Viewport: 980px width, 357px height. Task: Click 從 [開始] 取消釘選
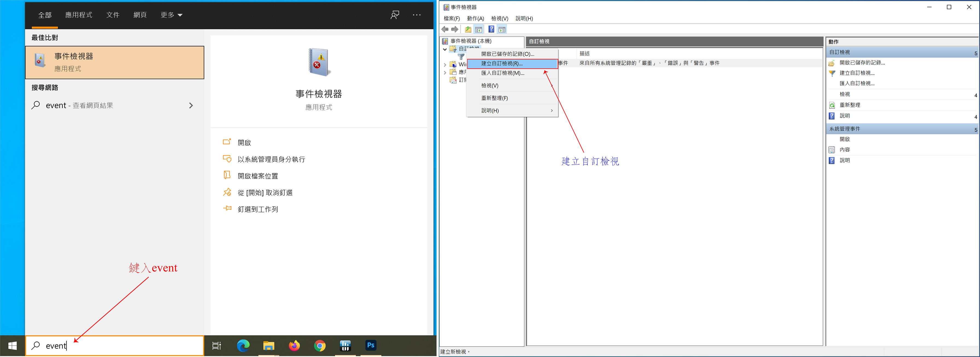265,193
